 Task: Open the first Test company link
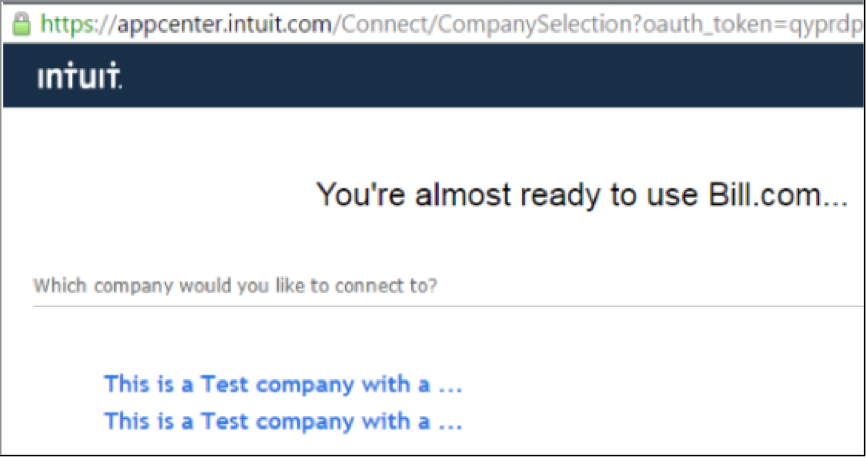283,384
